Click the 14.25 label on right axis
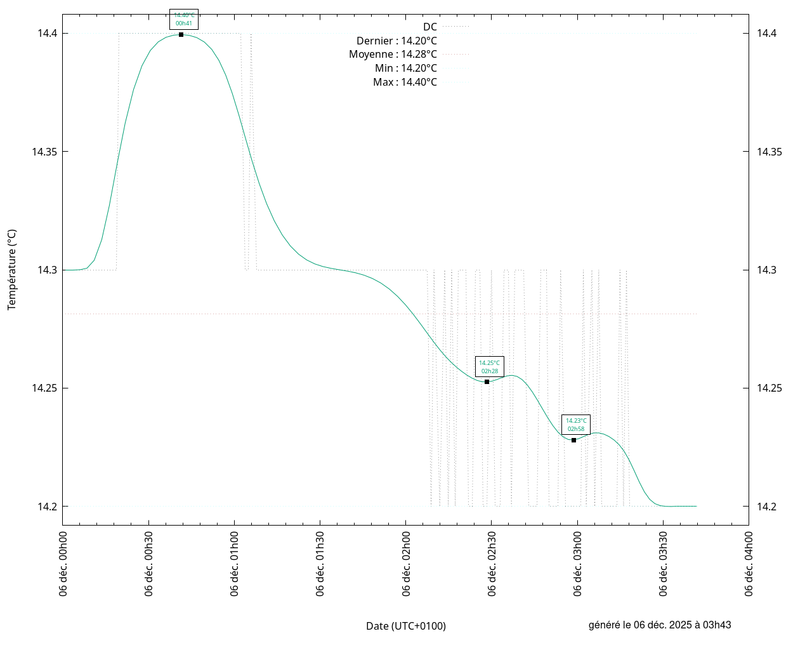The image size is (812, 650). (769, 388)
